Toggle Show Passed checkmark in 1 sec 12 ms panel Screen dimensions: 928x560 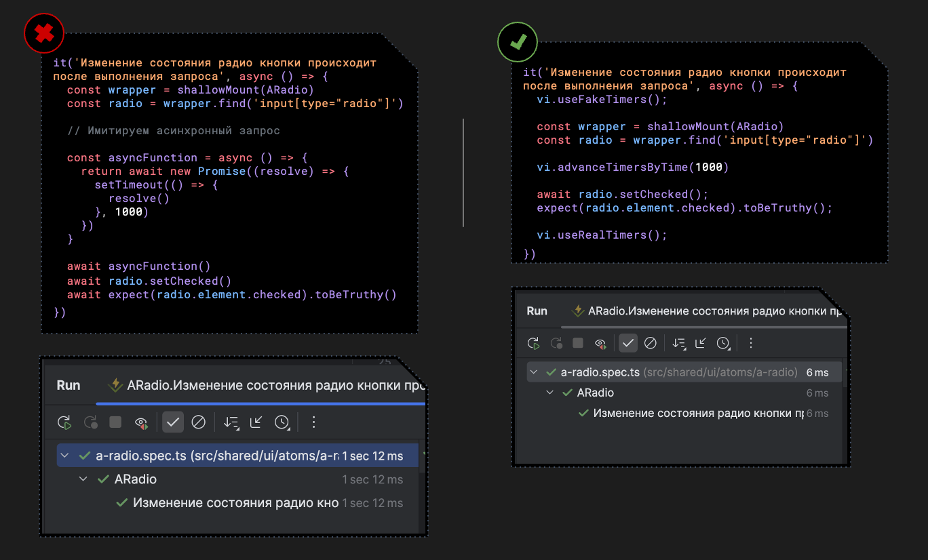click(173, 423)
